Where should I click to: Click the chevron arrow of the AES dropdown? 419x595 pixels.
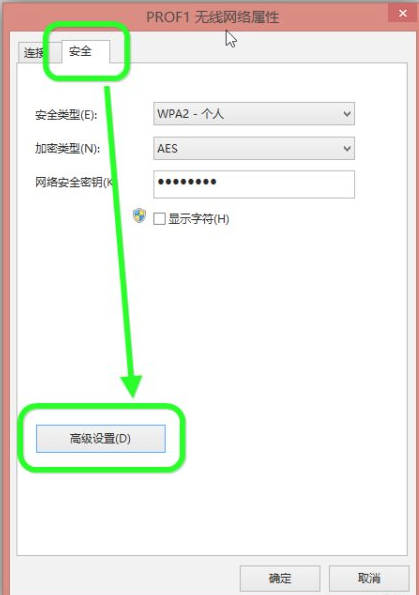click(347, 148)
